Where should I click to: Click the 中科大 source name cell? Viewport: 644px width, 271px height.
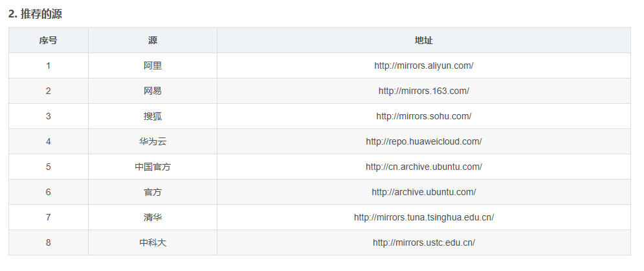tap(153, 242)
